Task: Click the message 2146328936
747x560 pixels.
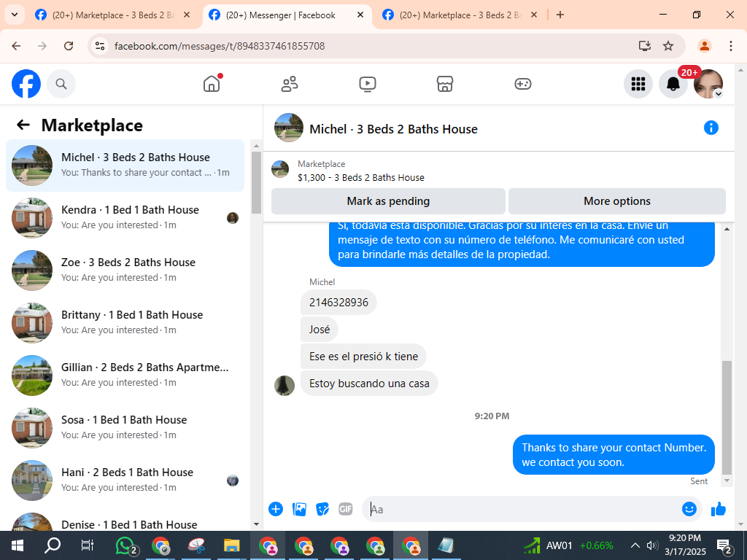Action: pyautogui.click(x=338, y=303)
